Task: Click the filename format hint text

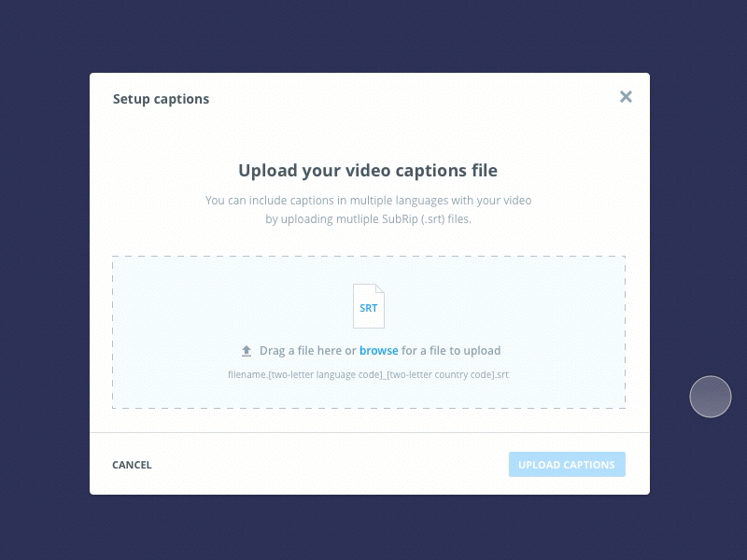Action: tap(369, 374)
